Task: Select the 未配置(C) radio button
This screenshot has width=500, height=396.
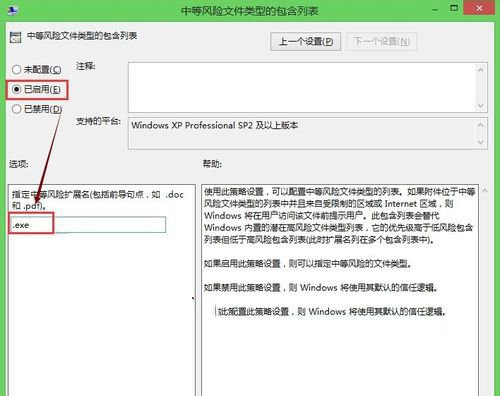Action: [16, 69]
